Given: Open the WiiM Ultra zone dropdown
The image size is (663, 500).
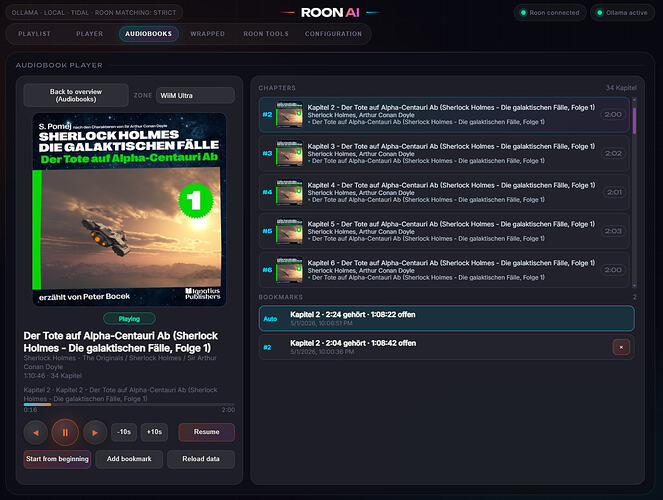Looking at the screenshot, I should [195, 96].
